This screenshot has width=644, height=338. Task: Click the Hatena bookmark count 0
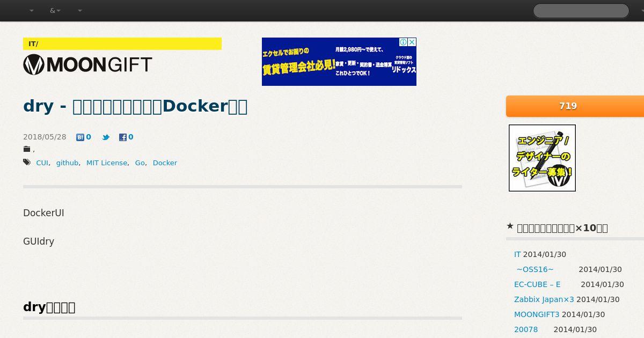click(x=89, y=137)
